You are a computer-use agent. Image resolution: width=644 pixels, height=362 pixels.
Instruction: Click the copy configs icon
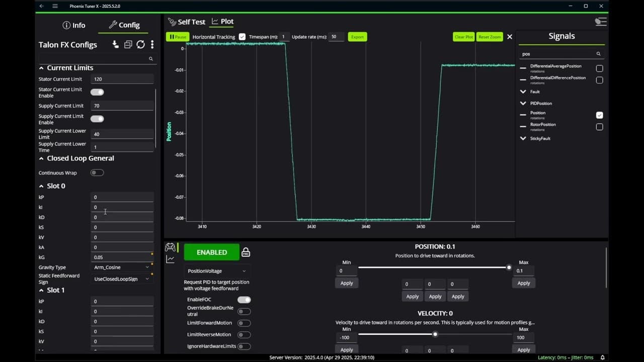pyautogui.click(x=128, y=45)
